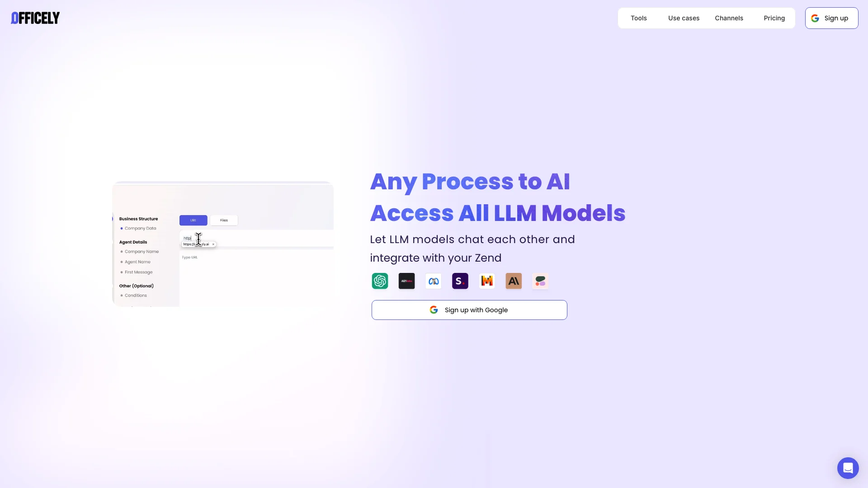Click the Mistral AI model icon
The image size is (868, 488).
(487, 281)
